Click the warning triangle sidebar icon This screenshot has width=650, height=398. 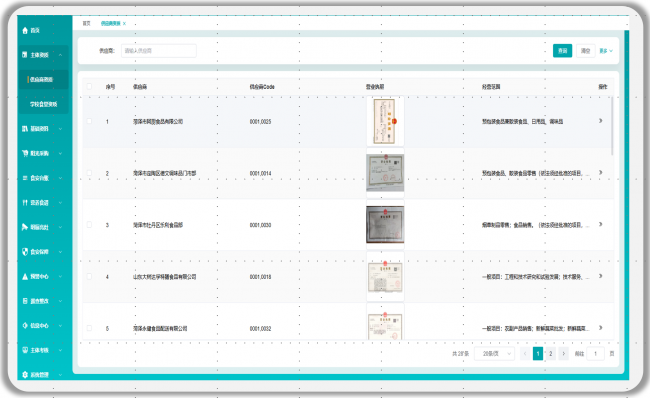point(25,277)
